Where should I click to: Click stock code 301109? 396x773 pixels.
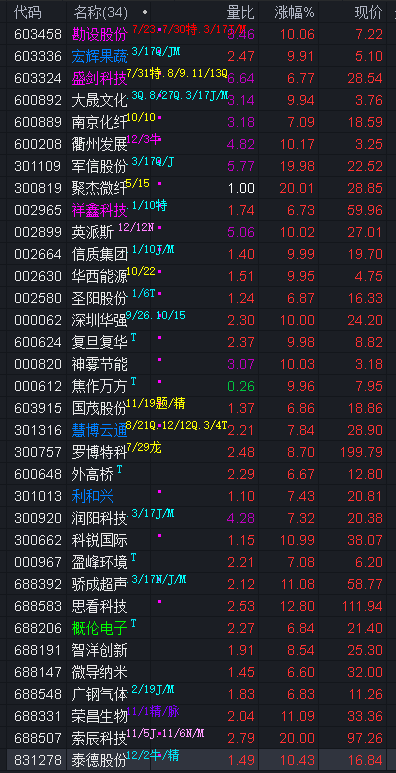click(x=38, y=166)
